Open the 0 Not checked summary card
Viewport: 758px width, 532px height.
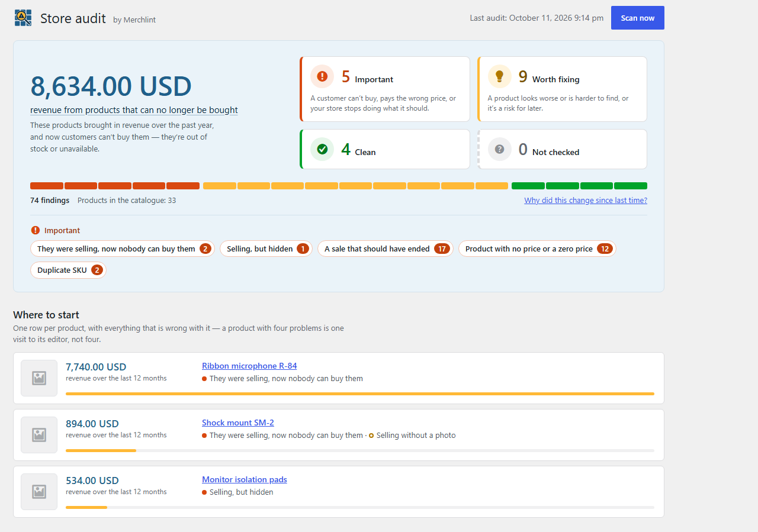click(562, 149)
